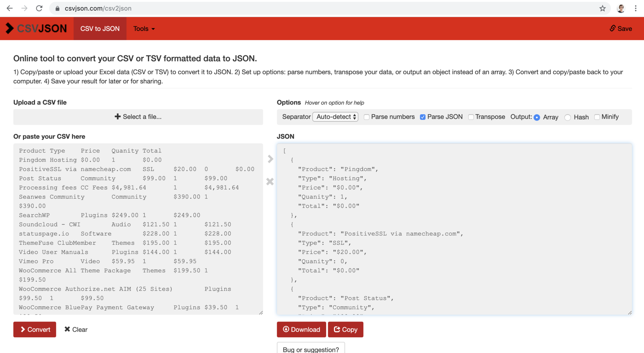Viewport: 644px width, 353px height.
Task: Click the CSV textarea resize handle
Action: click(261, 312)
